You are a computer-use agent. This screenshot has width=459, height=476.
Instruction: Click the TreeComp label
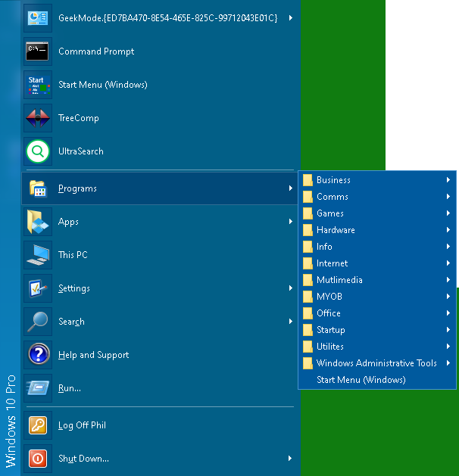[x=79, y=118]
